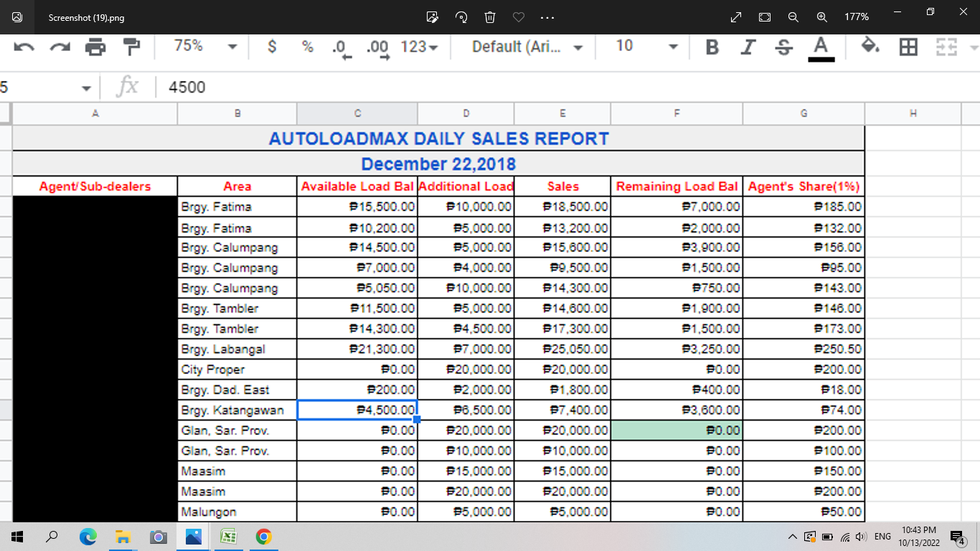The image size is (980, 551).
Task: Mark image as favorite with heart icon
Action: pos(519,17)
